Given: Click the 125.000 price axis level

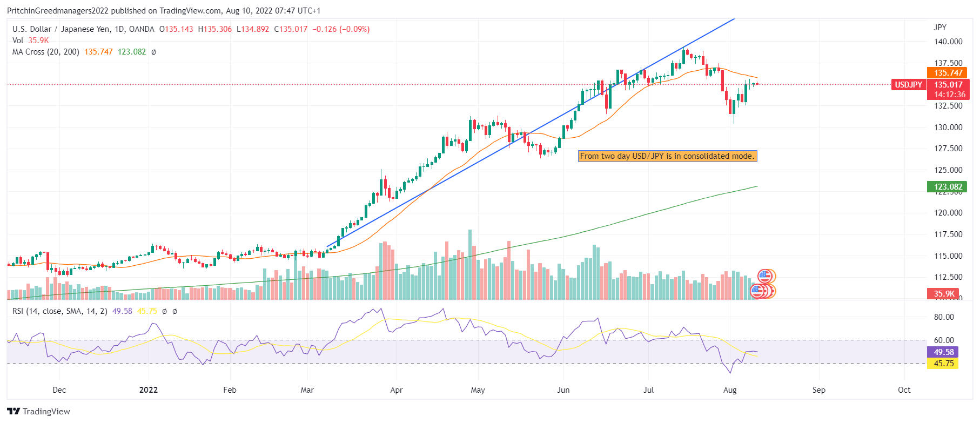Looking at the screenshot, I should 948,170.
